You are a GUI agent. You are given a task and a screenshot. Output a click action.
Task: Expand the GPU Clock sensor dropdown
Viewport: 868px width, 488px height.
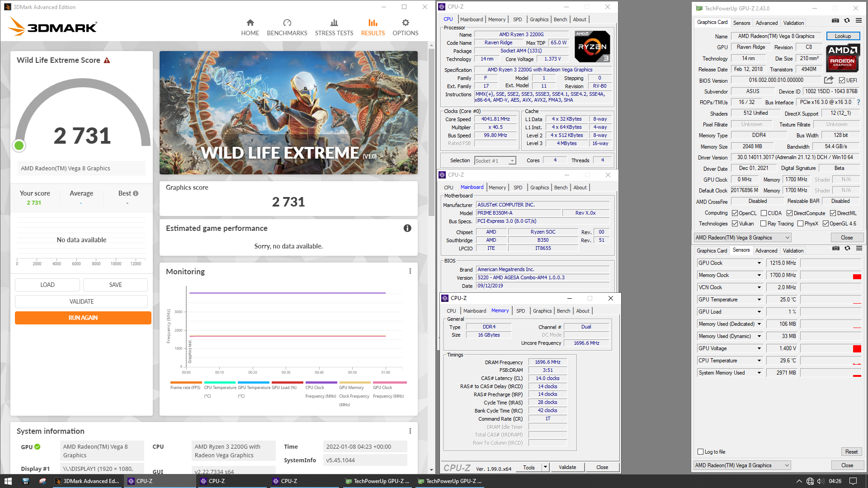coord(759,263)
